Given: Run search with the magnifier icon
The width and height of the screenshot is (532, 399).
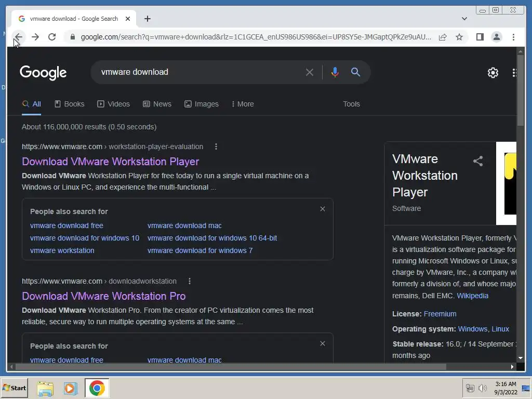Looking at the screenshot, I should [355, 72].
